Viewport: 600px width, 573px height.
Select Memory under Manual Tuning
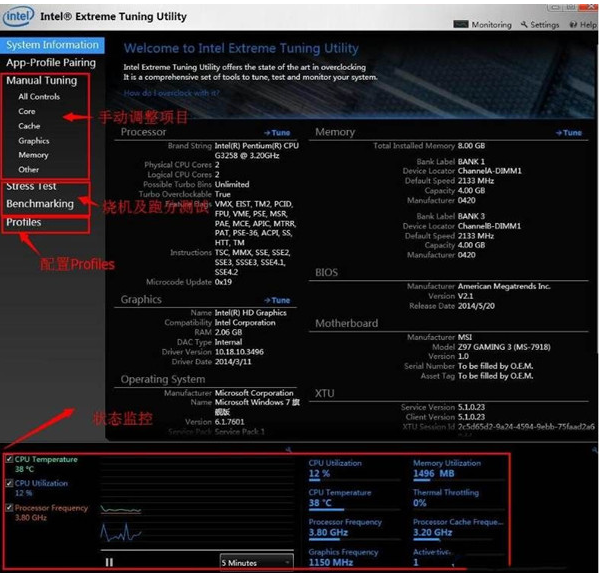tap(33, 155)
